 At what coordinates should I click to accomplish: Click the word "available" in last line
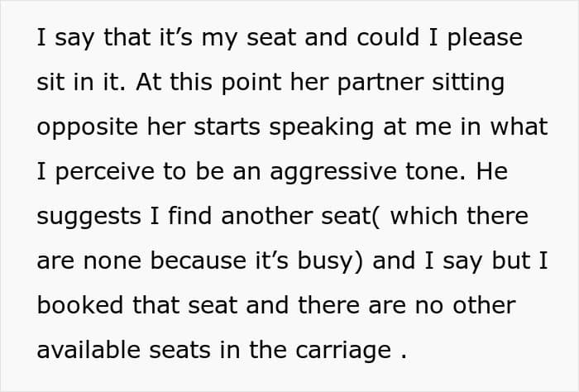[89, 350]
